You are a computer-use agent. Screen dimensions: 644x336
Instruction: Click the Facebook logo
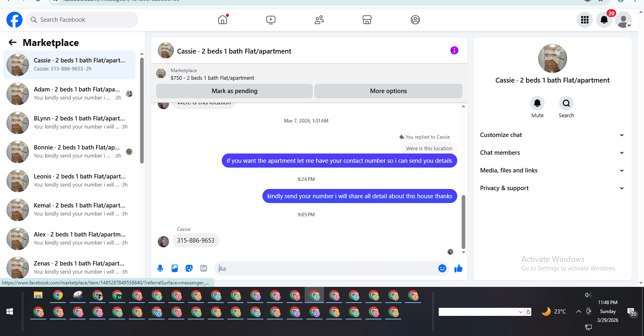pos(14,20)
